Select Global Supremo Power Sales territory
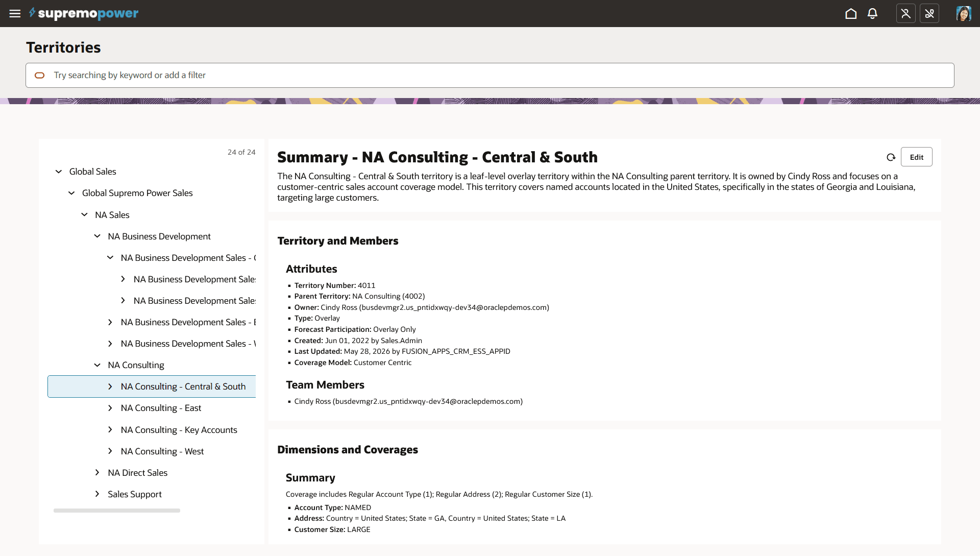980x556 pixels. point(137,193)
